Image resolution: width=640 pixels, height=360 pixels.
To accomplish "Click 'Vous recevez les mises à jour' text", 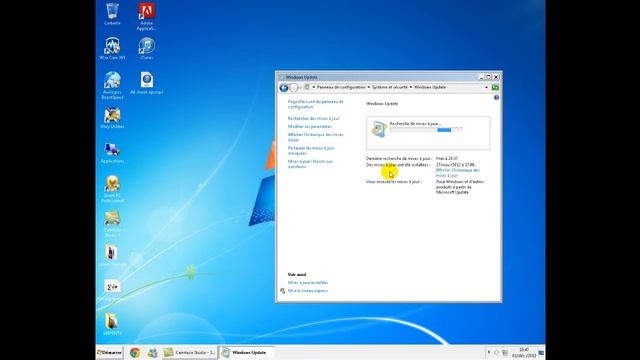I will coord(393,182).
